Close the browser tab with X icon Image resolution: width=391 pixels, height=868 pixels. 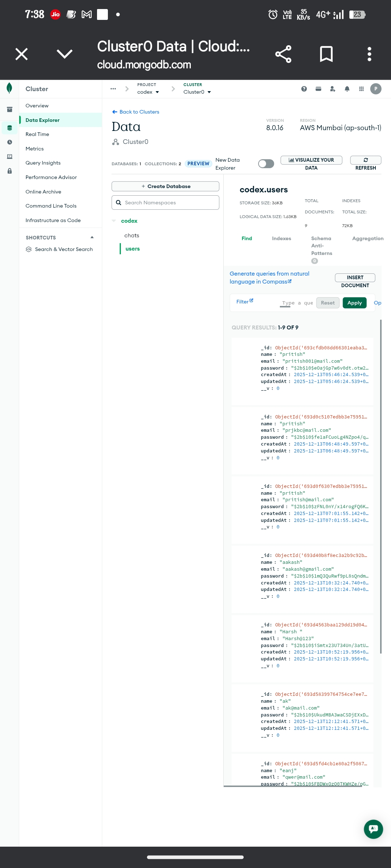pyautogui.click(x=21, y=54)
